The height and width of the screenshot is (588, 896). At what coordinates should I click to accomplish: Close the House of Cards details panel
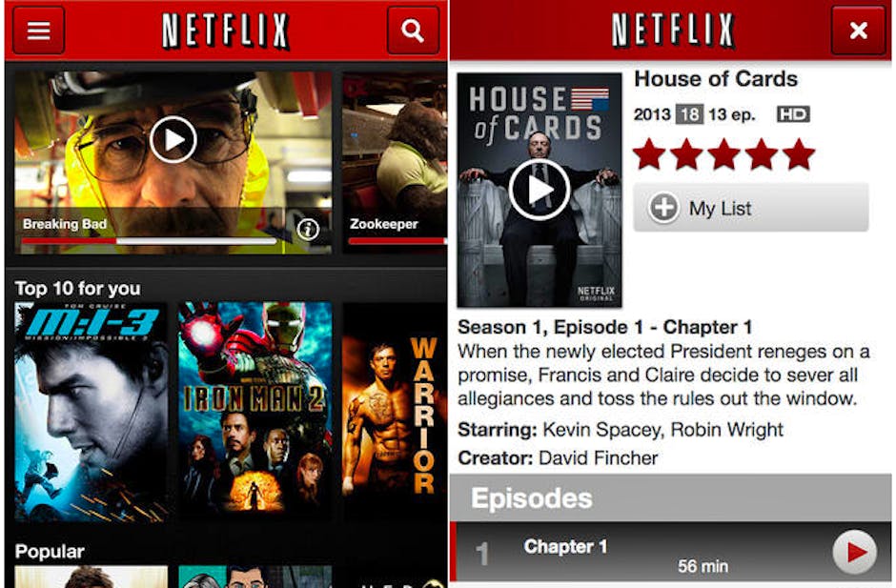[x=858, y=30]
